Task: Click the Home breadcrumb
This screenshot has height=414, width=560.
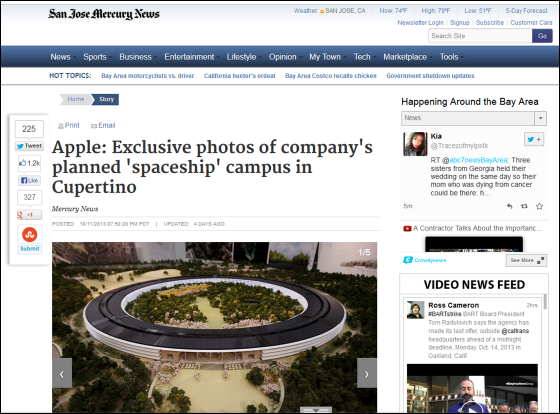Action: click(76, 99)
